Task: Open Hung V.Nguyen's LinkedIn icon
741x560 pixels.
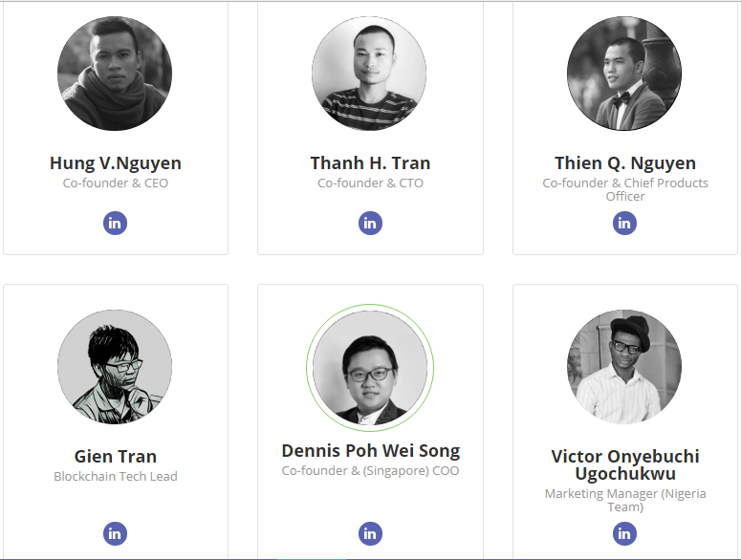Action: pos(115,224)
